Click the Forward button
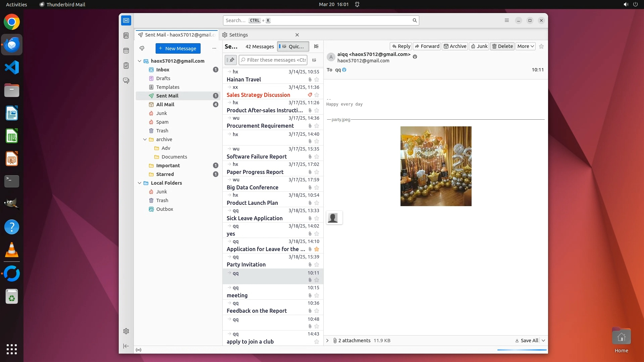The image size is (644, 362). pyautogui.click(x=427, y=46)
